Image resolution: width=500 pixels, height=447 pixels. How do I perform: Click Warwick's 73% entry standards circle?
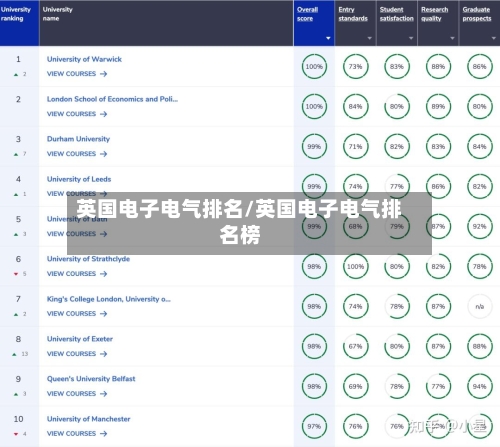tap(355, 67)
